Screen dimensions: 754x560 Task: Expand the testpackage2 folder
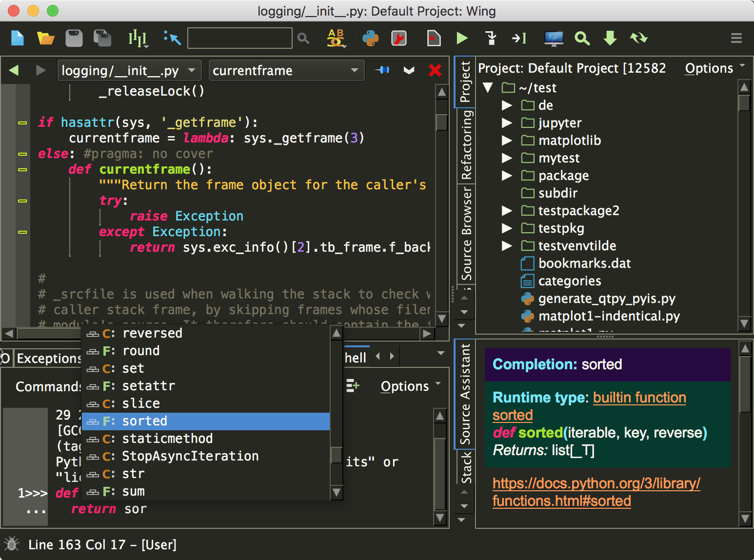coord(507,211)
